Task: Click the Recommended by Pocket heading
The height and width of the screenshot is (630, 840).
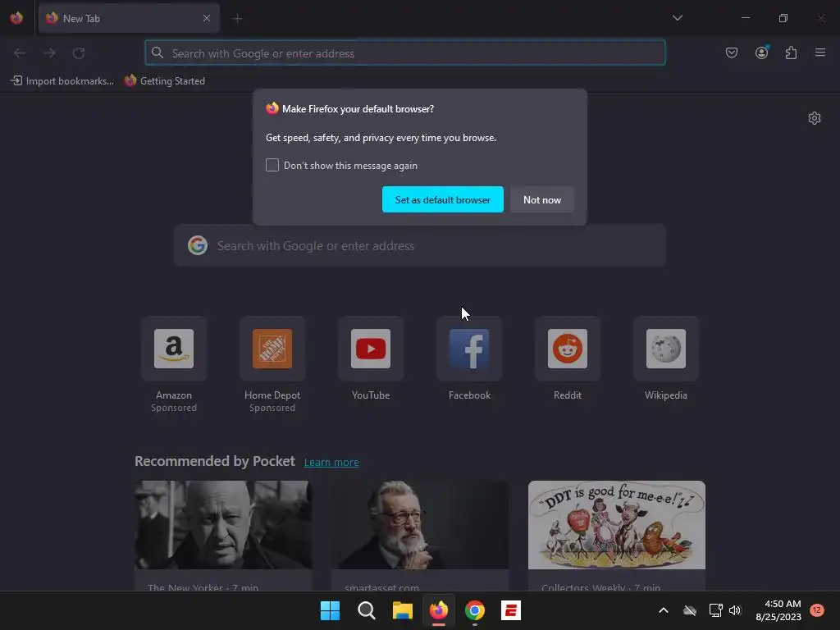Action: click(214, 461)
